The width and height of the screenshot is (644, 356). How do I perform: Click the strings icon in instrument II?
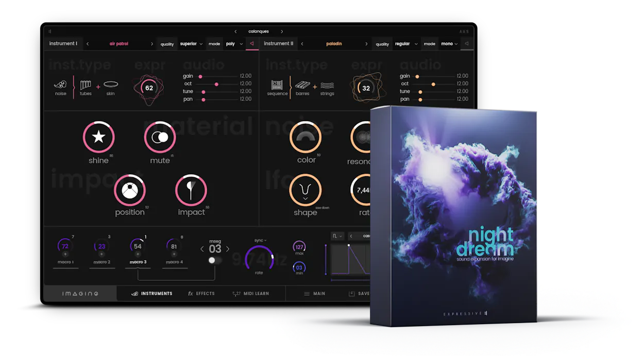click(x=327, y=84)
